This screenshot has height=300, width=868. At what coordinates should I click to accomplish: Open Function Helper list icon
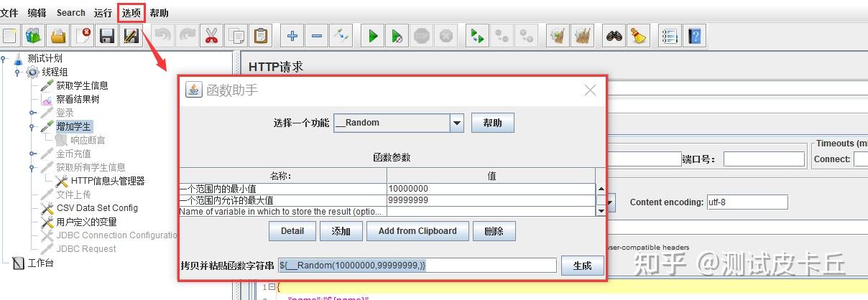670,35
